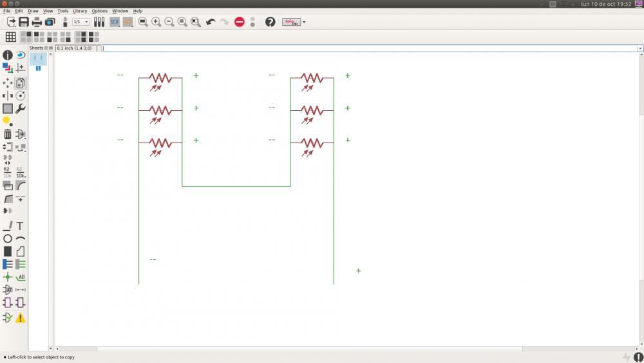Select the Miter tool
Viewport: 644px width, 363px height.
tap(20, 186)
